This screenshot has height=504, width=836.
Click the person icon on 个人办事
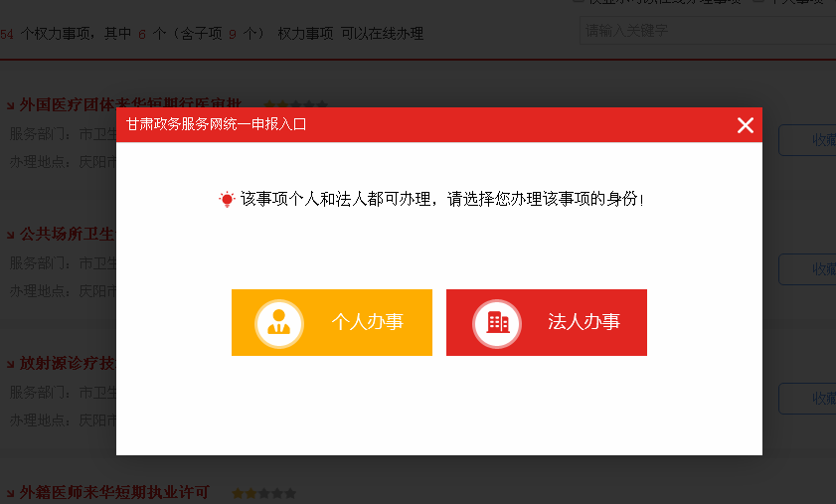coord(279,323)
